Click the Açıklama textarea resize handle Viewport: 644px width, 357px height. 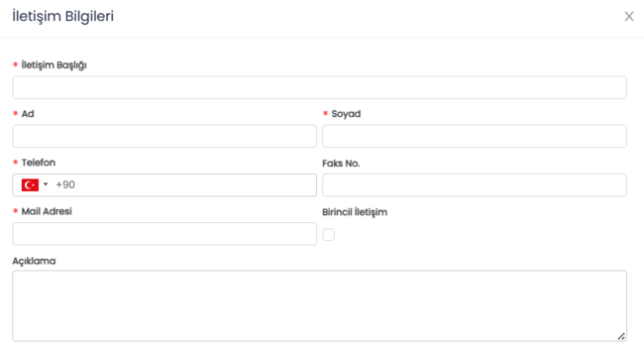[x=621, y=336]
